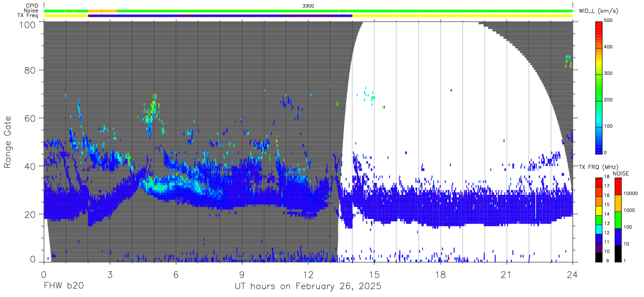Click the NOISE legend color bar
The image size is (644, 297).
(619, 219)
